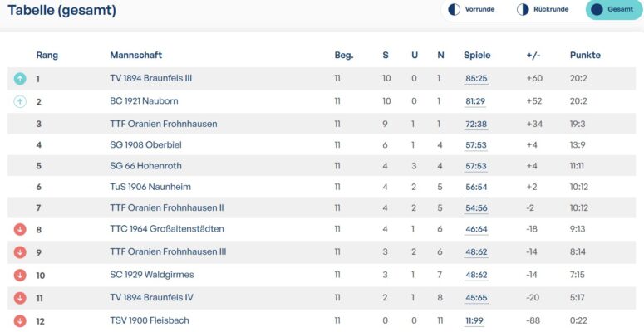Click the Punkte column header

585,56
